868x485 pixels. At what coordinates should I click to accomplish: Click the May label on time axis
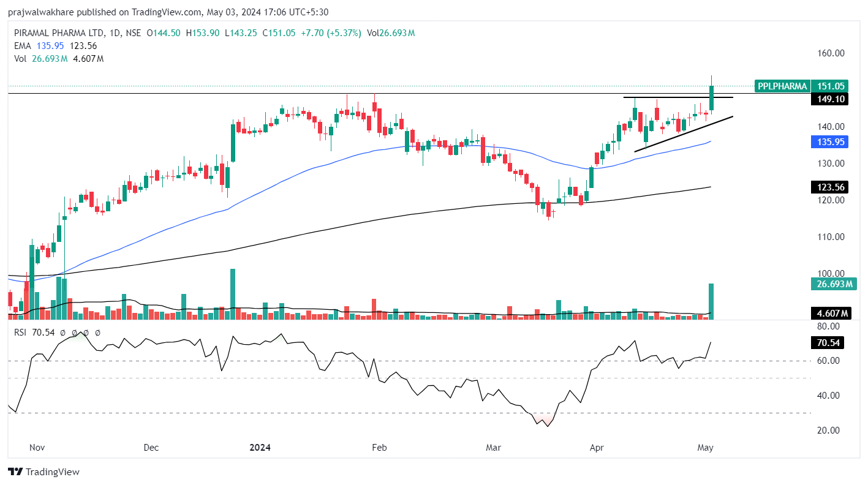pyautogui.click(x=706, y=448)
